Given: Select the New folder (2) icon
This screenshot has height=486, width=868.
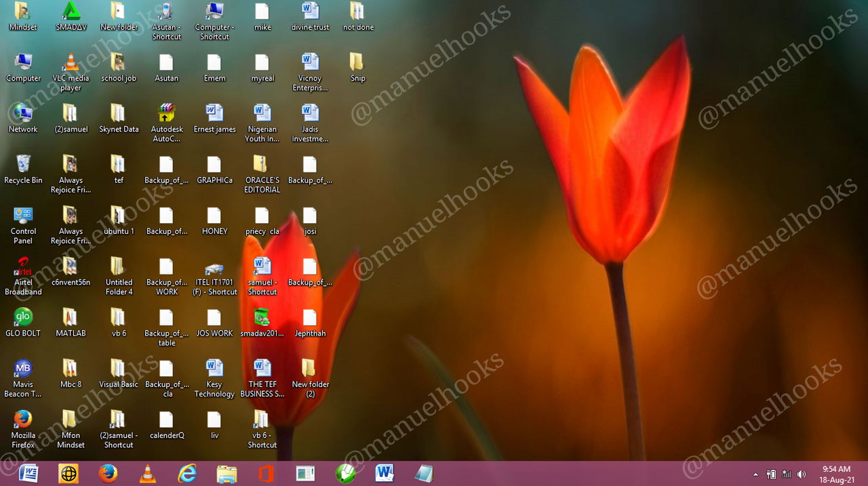Looking at the screenshot, I should 310,378.
